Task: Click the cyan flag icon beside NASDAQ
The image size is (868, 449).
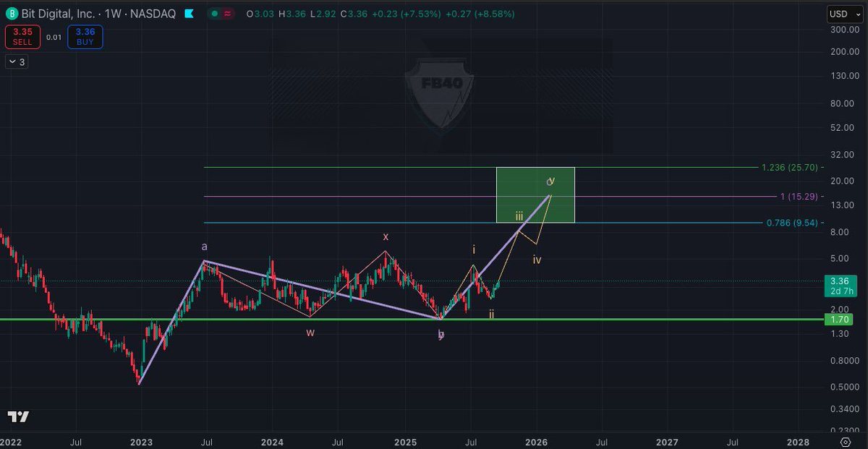Action: [x=190, y=14]
